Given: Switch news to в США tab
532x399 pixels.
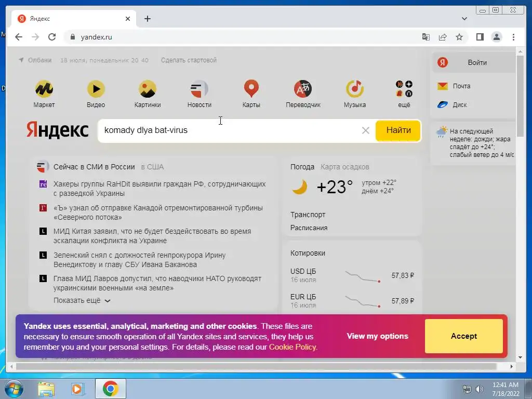Looking at the screenshot, I should point(152,167).
